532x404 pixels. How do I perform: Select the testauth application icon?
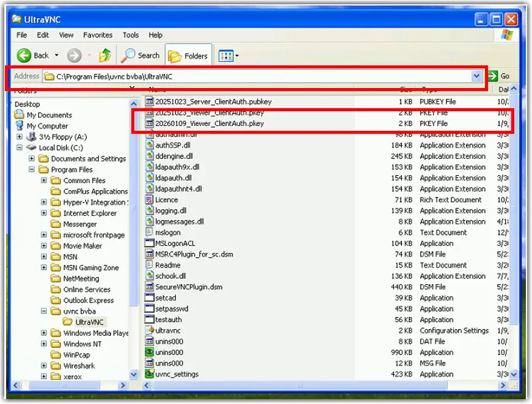pos(149,320)
